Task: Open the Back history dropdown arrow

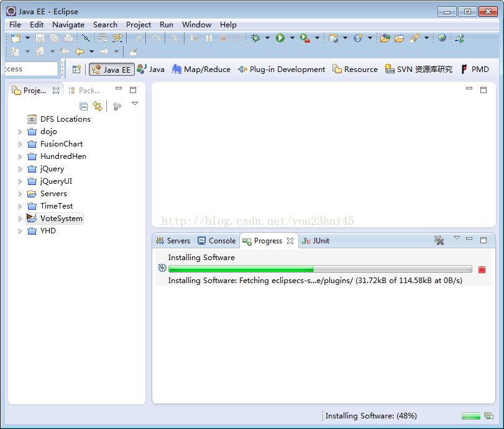Action: pos(91,52)
